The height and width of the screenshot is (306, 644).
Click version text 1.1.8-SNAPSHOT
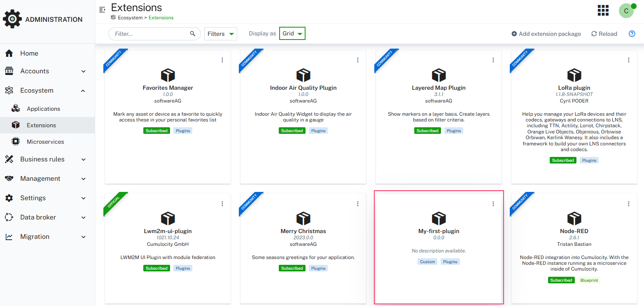574,94
